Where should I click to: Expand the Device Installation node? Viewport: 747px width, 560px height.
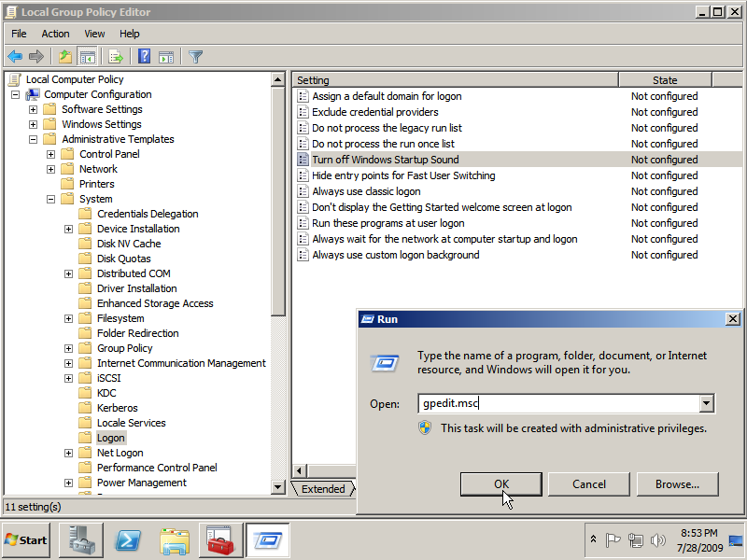pyautogui.click(x=68, y=229)
